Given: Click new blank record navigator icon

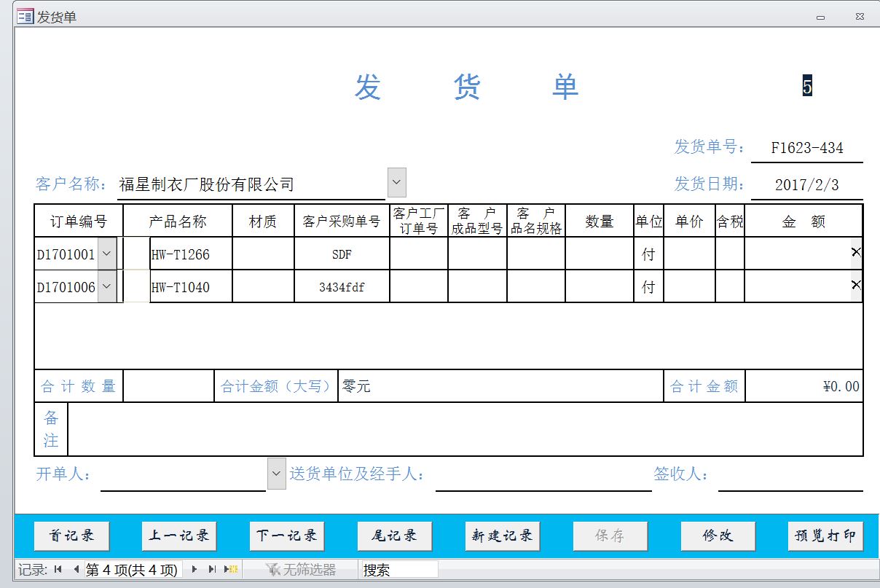Looking at the screenshot, I should click(x=231, y=570).
